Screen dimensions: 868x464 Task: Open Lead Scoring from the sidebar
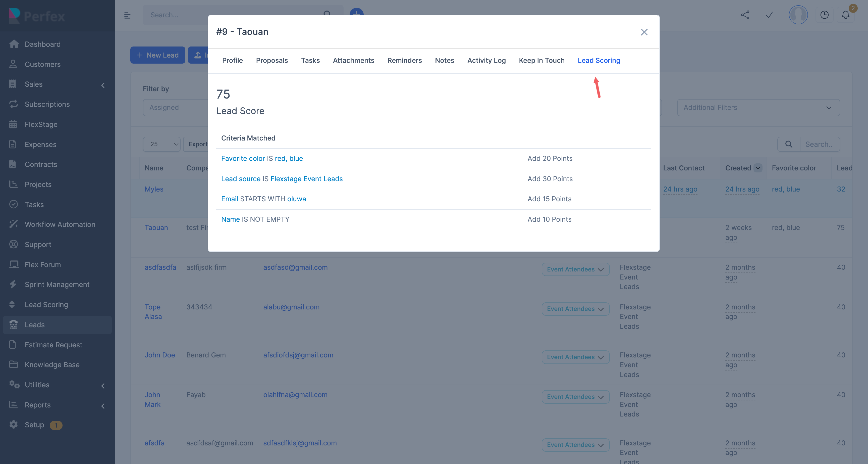pos(46,304)
